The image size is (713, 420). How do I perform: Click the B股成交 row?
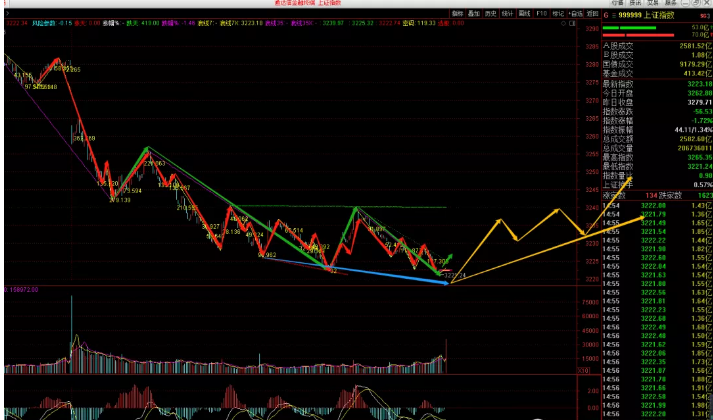pyautogui.click(x=657, y=55)
